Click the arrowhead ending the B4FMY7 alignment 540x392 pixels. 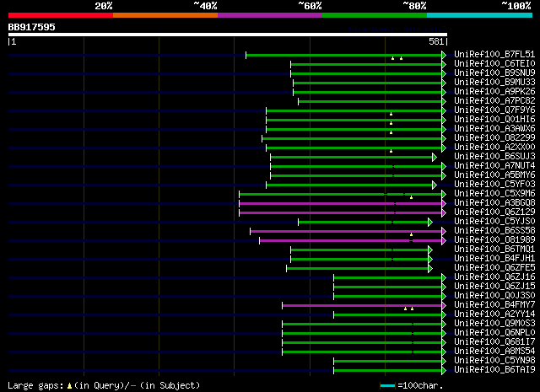click(444, 306)
